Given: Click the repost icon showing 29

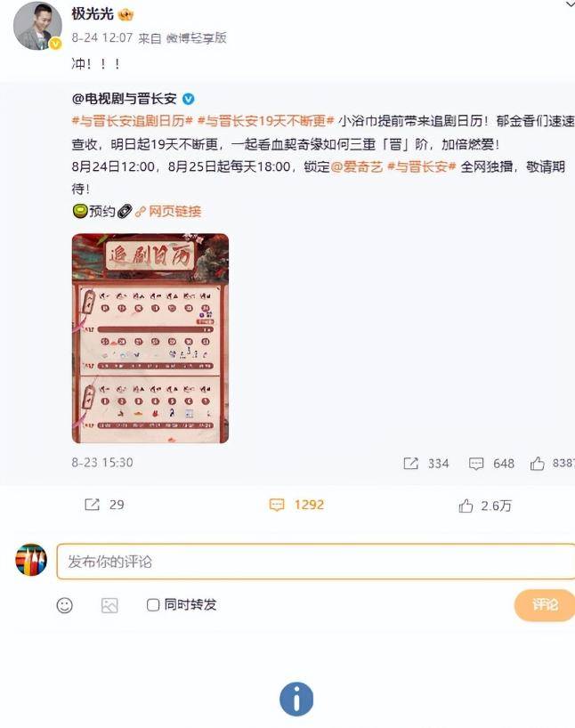Looking at the screenshot, I should 92,505.
